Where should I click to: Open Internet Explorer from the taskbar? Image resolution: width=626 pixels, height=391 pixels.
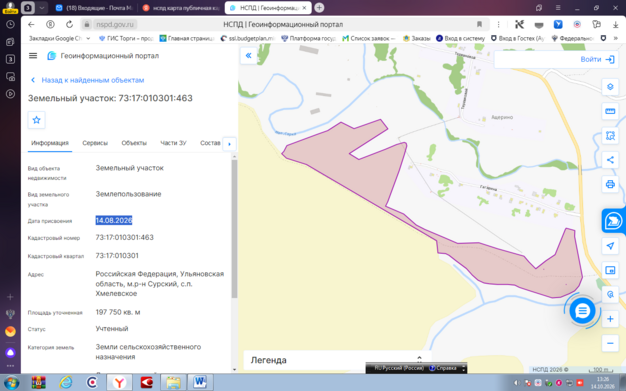point(65,383)
